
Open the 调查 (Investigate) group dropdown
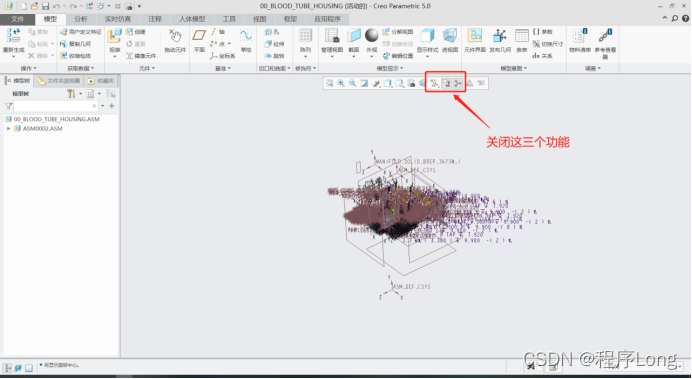tap(593, 68)
